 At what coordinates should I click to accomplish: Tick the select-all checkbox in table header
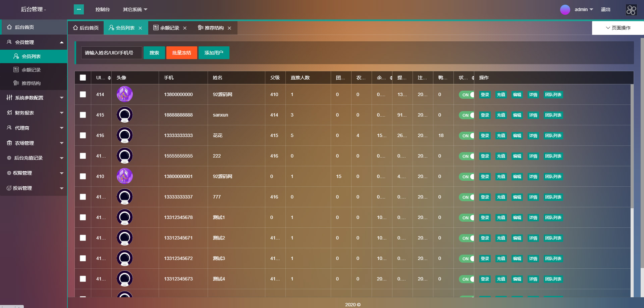(83, 78)
